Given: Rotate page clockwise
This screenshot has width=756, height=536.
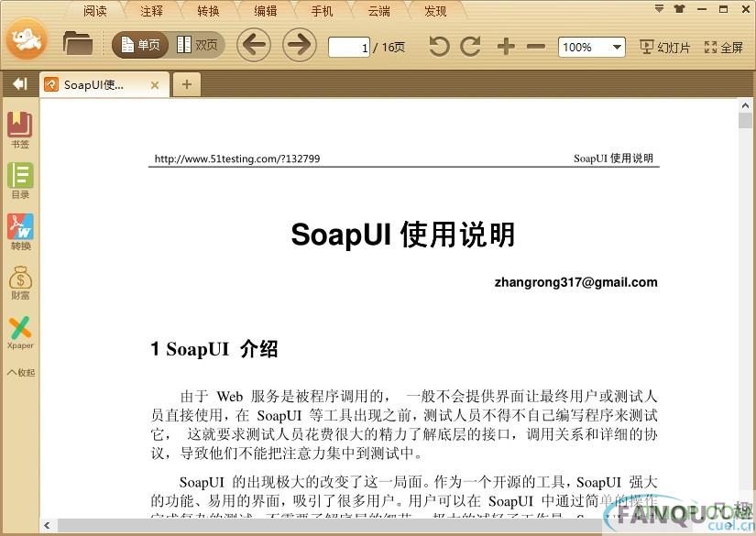Looking at the screenshot, I should tap(470, 47).
